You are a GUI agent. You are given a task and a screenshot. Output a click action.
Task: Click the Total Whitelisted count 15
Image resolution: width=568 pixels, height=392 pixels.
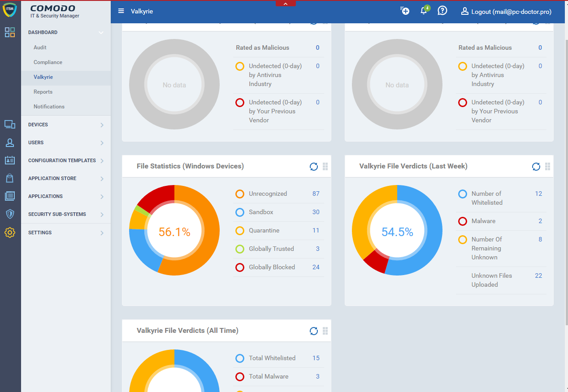pos(316,358)
